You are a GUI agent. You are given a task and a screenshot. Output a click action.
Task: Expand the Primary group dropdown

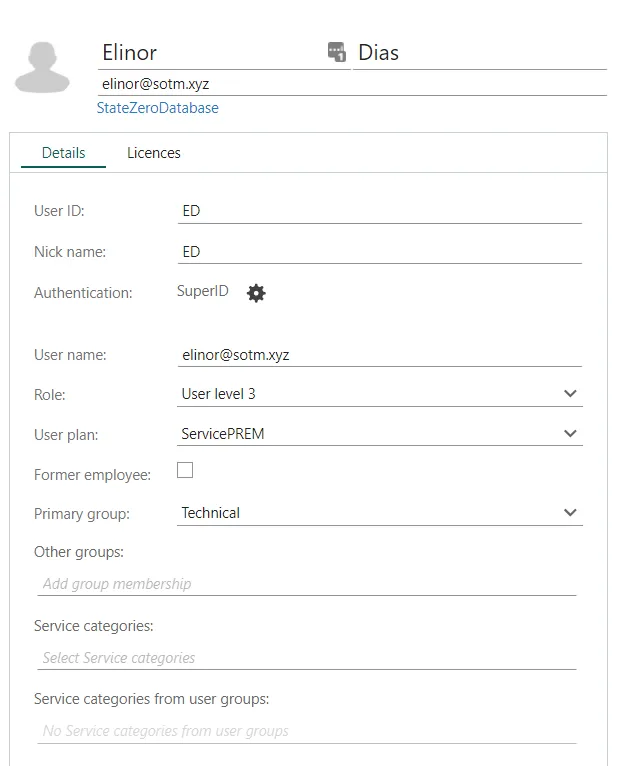pyautogui.click(x=570, y=513)
